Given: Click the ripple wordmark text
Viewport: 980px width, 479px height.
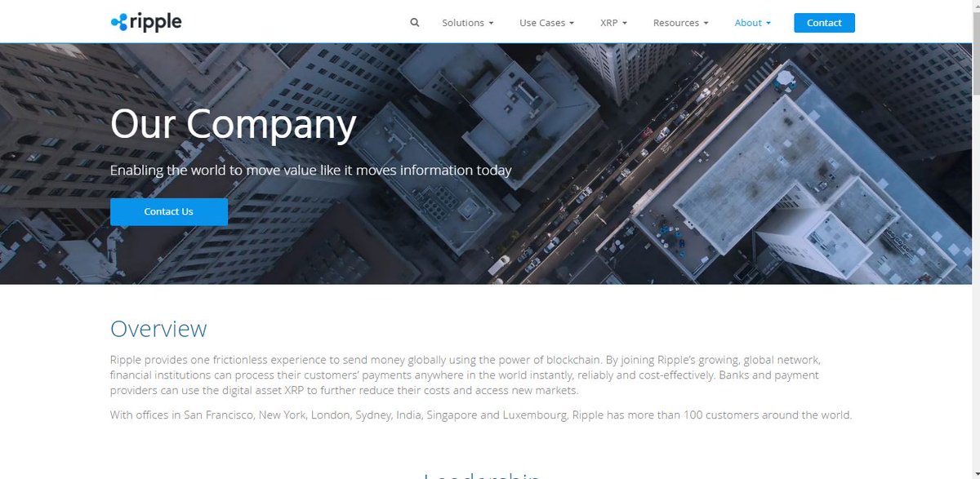Looking at the screenshot, I should 156,23.
